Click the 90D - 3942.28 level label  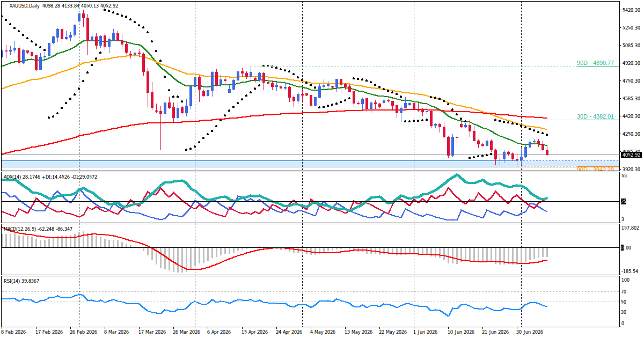pyautogui.click(x=595, y=169)
